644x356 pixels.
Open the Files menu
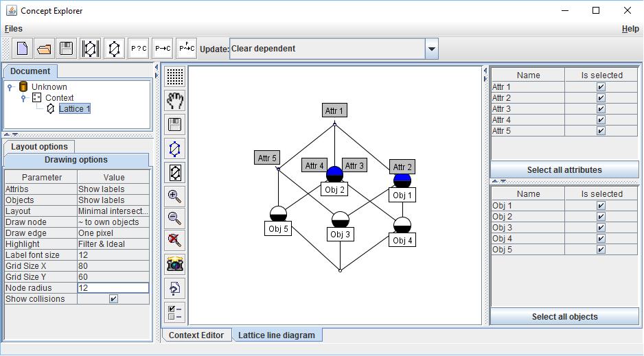tap(14, 29)
